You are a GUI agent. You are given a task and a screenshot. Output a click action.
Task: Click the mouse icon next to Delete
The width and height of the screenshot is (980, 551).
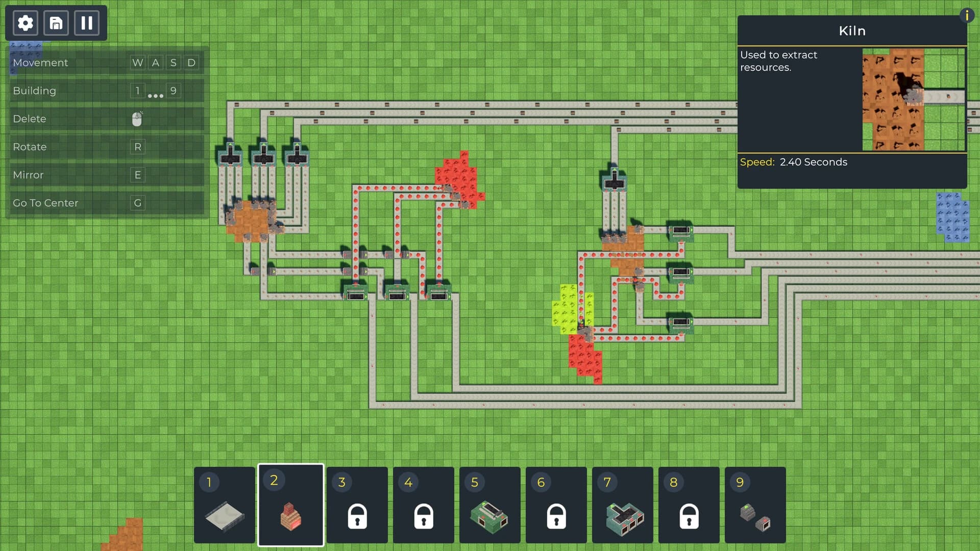tap(138, 118)
